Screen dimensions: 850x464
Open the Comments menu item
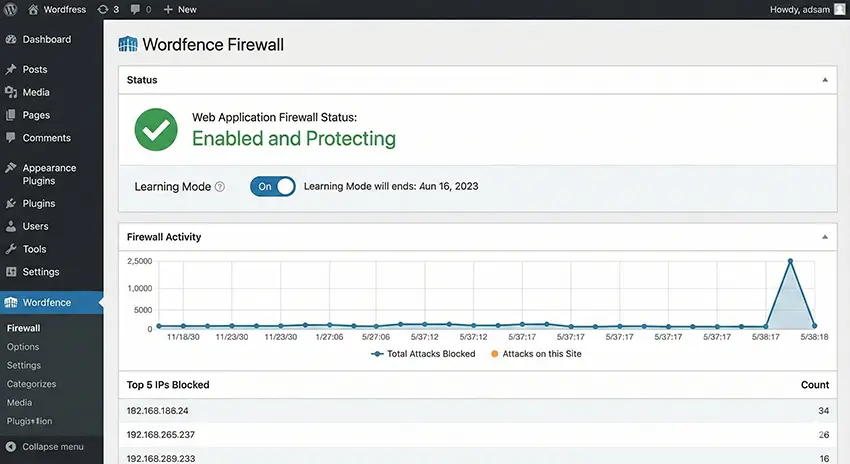47,138
